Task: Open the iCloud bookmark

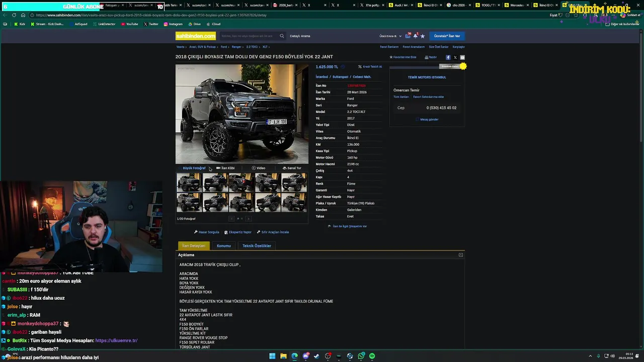Action: tap(213, 24)
